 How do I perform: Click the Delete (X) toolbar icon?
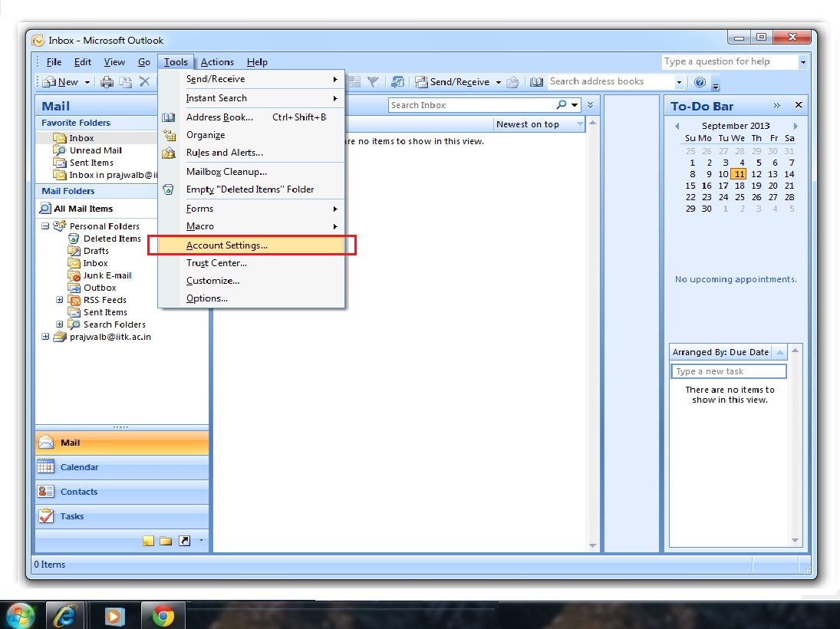(x=144, y=82)
